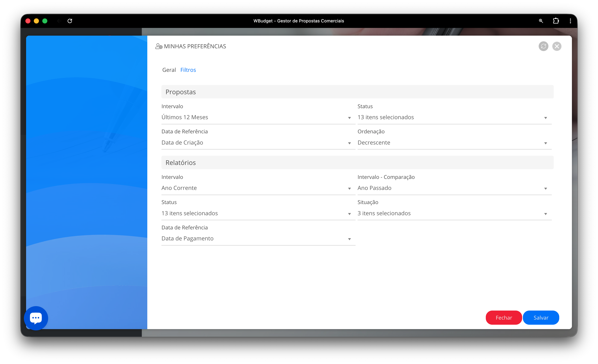Click the refresh preferences circular icon
The width and height of the screenshot is (598, 364).
543,46
